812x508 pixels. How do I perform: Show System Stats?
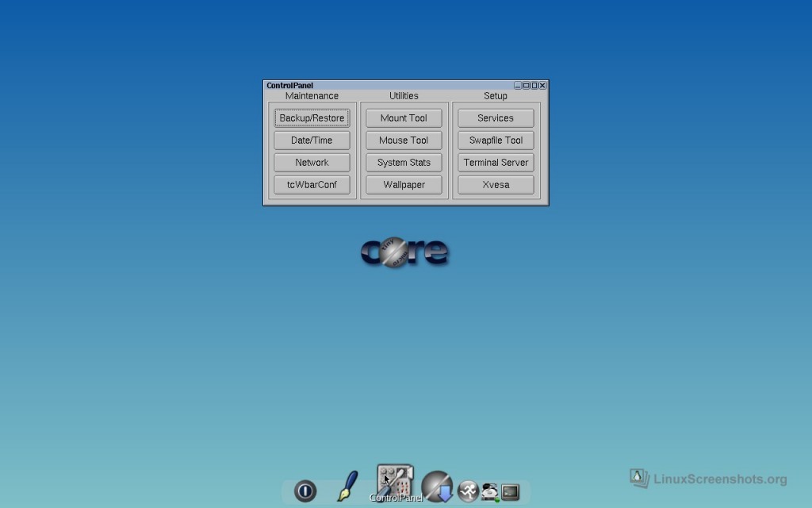[x=404, y=162]
